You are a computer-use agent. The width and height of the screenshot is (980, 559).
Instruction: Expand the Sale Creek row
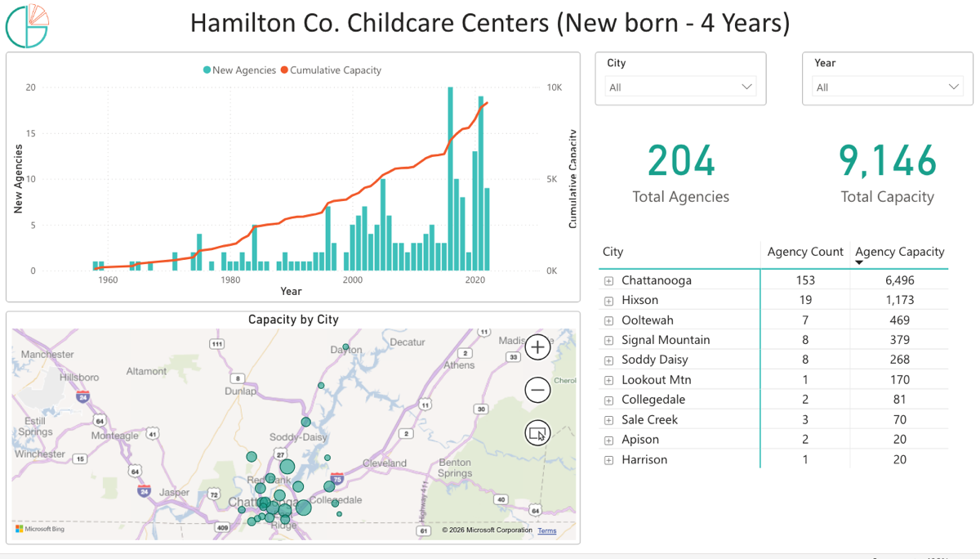click(x=608, y=420)
